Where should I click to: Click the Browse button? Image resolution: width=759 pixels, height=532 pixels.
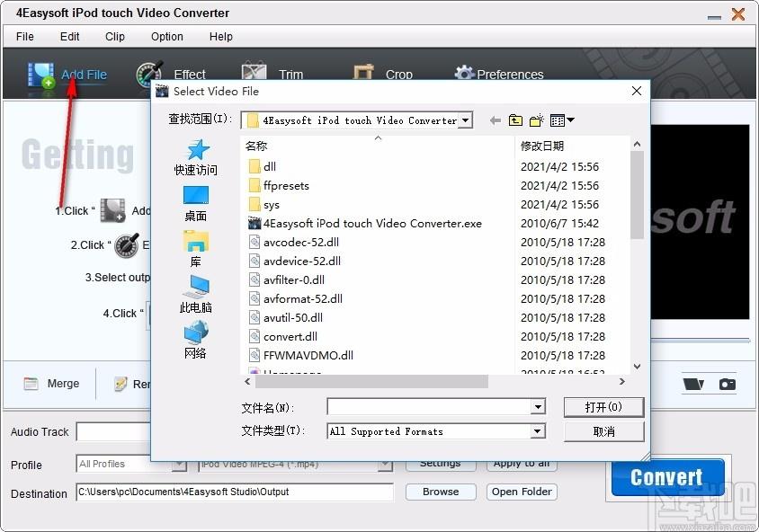[x=441, y=492]
